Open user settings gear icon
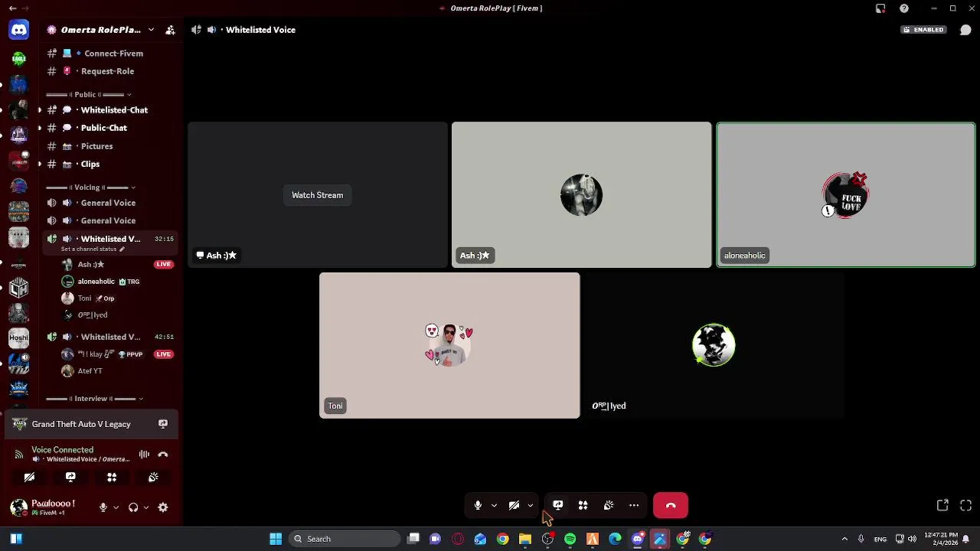Image resolution: width=980 pixels, height=551 pixels. 163,507
